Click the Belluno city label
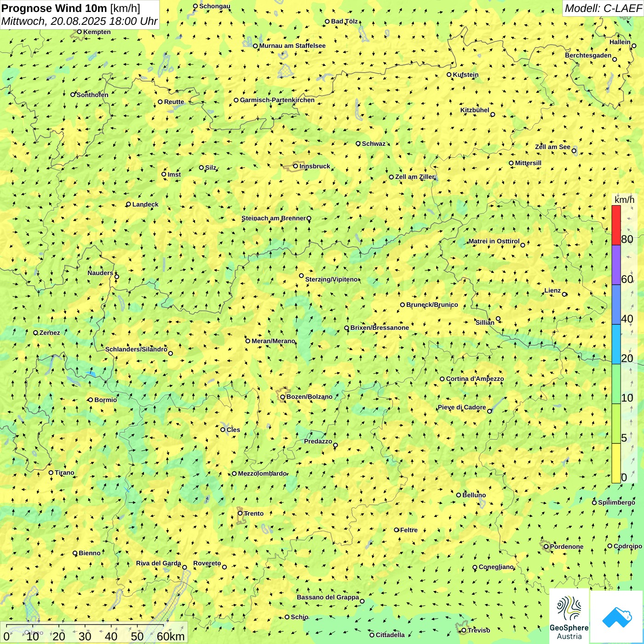This screenshot has height=644, width=644. 474,495
